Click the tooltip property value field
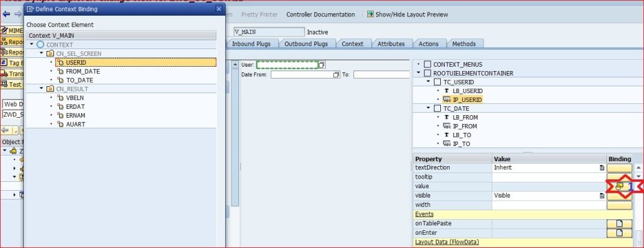The height and width of the screenshot is (248, 644). 550,177
